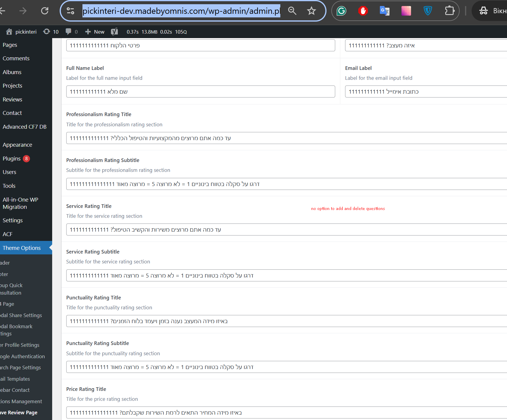This screenshot has width=507, height=420.
Task: Open the Appearance menu in sidebar
Action: click(x=17, y=145)
